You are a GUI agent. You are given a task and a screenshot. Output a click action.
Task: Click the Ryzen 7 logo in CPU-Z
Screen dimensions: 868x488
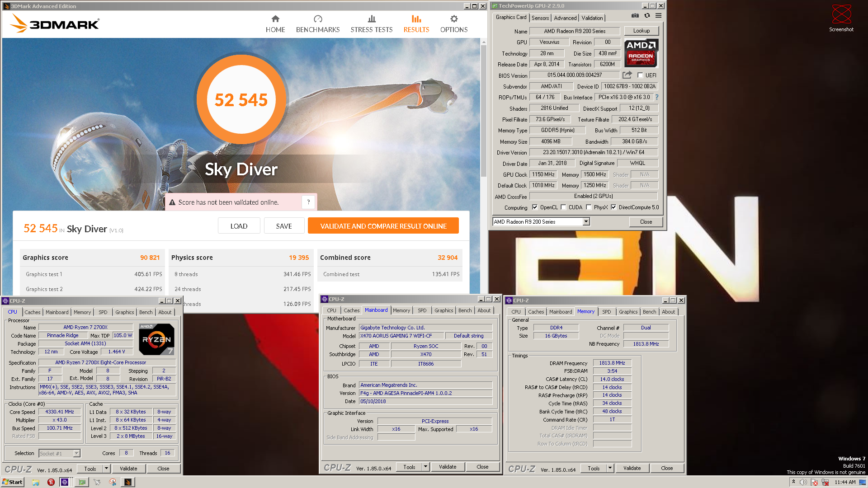(156, 339)
